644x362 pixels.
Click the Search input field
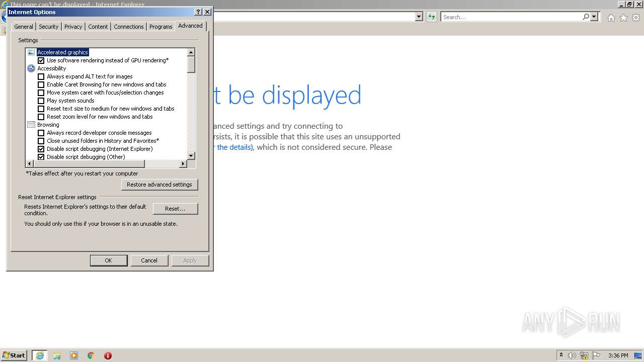pyautogui.click(x=511, y=17)
